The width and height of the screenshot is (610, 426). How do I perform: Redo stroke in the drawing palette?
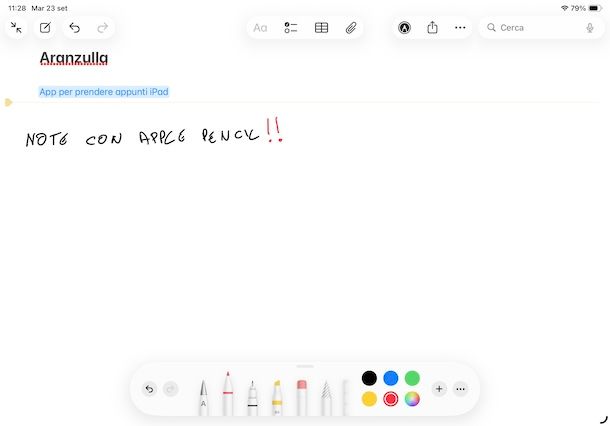[170, 389]
